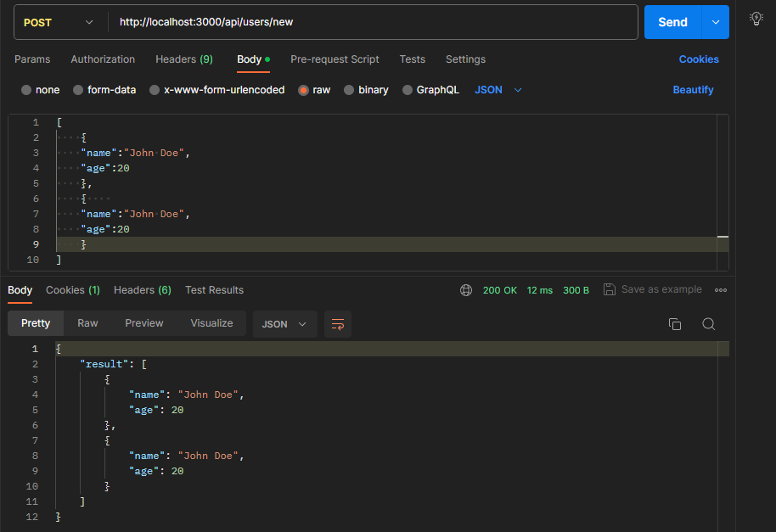This screenshot has width=776, height=532.
Task: Click Save as example
Action: [x=661, y=289]
